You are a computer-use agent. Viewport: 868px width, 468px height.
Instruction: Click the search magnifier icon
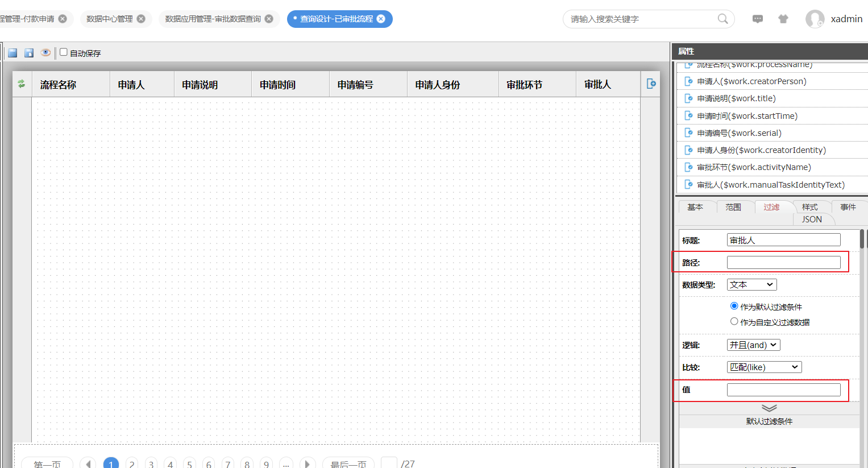[x=722, y=19]
